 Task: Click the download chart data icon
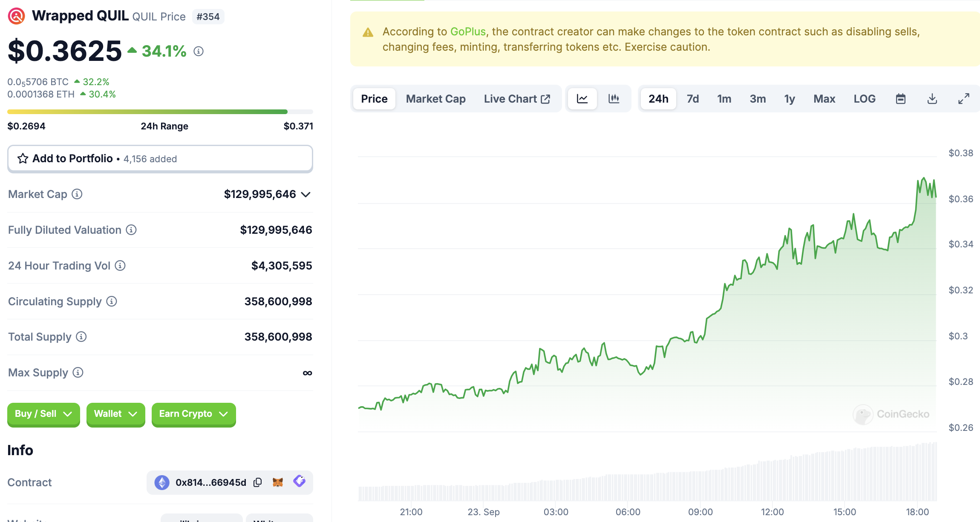(932, 99)
